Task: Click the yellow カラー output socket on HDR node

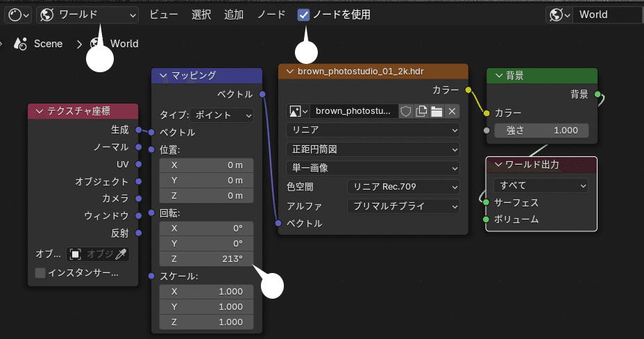Action: click(468, 90)
